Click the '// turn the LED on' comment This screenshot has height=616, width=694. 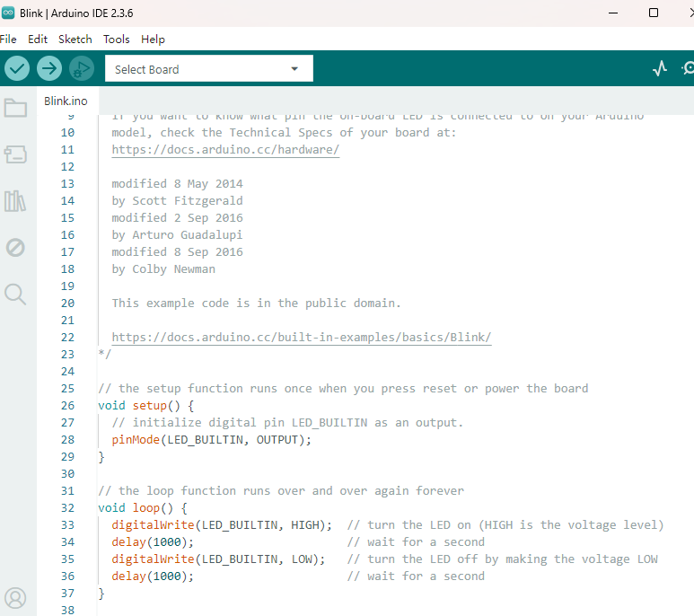click(x=505, y=525)
